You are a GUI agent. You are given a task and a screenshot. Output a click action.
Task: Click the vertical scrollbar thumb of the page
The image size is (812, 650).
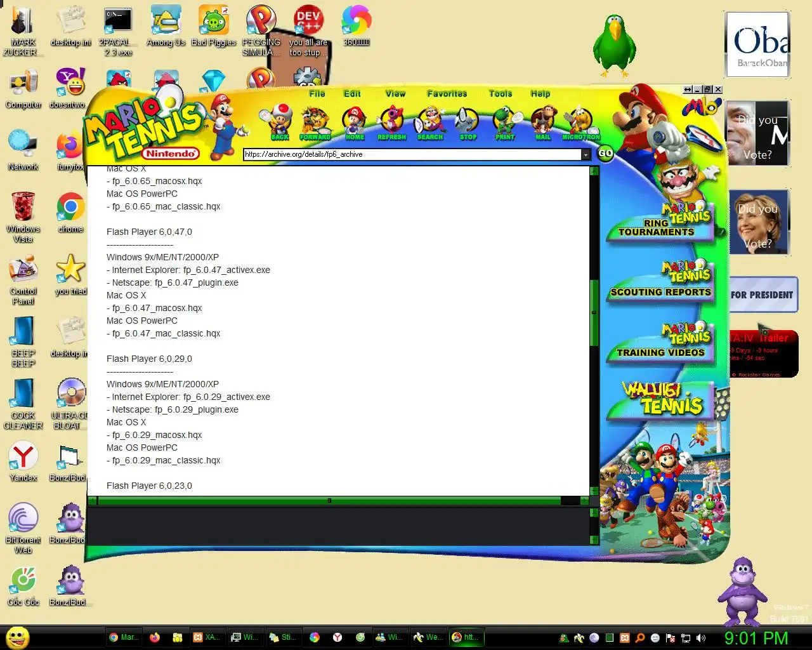tap(594, 312)
